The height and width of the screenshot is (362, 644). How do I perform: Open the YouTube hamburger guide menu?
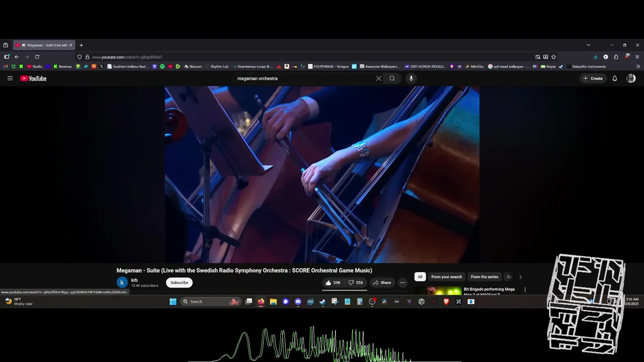10,78
